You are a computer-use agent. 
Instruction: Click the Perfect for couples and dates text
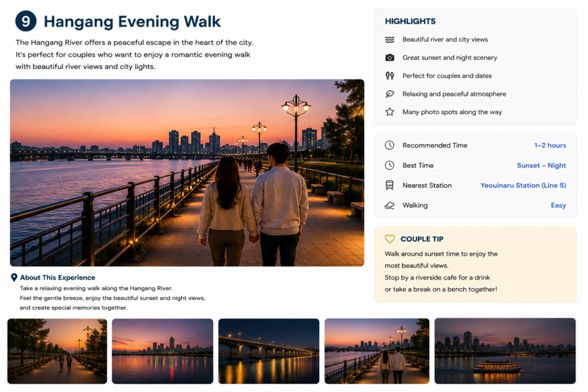[447, 76]
